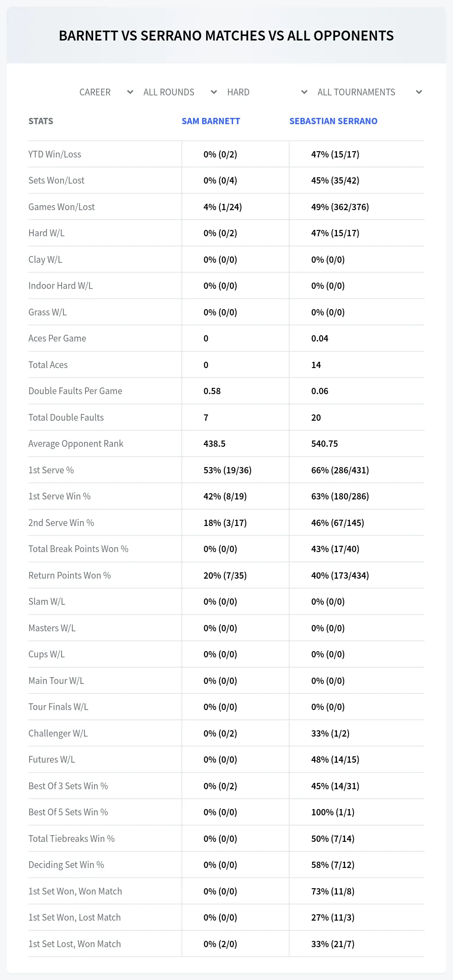This screenshot has width=453, height=980.
Task: Select the Aces Per Game row label
Action: pos(57,338)
